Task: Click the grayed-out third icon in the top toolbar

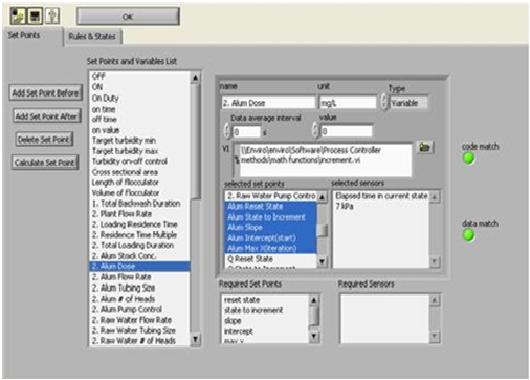Action: click(52, 16)
